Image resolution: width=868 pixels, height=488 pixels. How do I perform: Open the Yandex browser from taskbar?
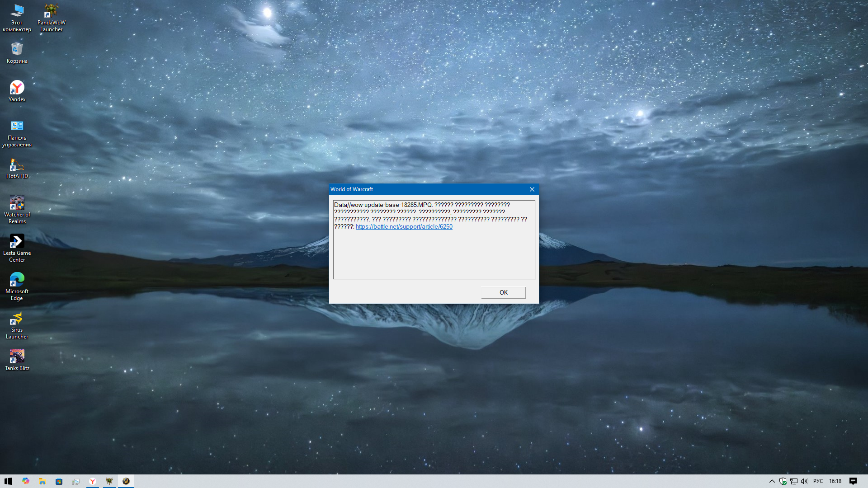pyautogui.click(x=93, y=481)
